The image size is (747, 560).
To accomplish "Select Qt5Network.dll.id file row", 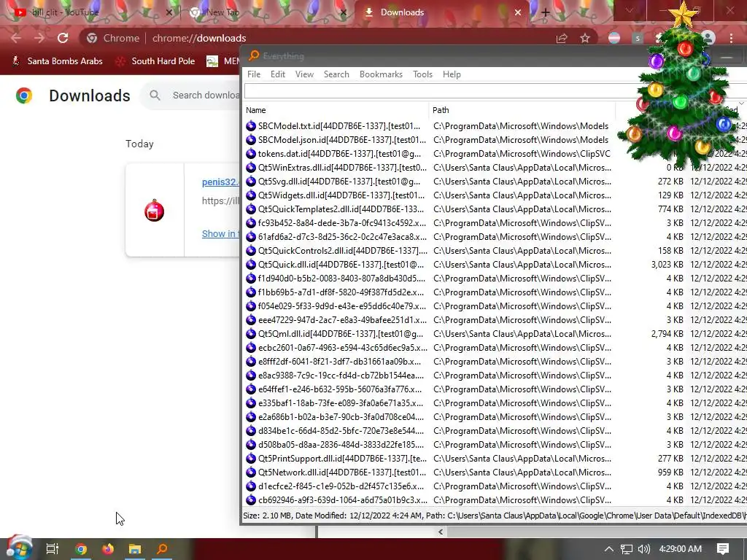I will point(495,472).
